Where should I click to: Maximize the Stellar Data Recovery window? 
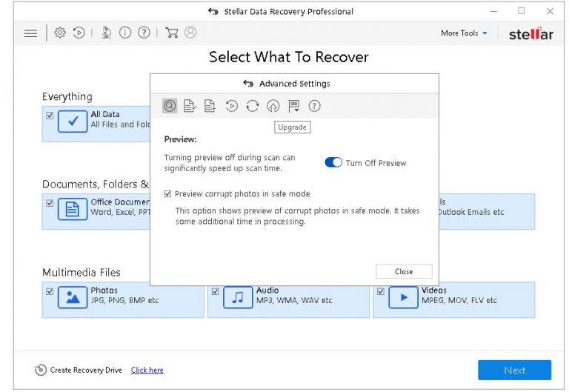[522, 11]
